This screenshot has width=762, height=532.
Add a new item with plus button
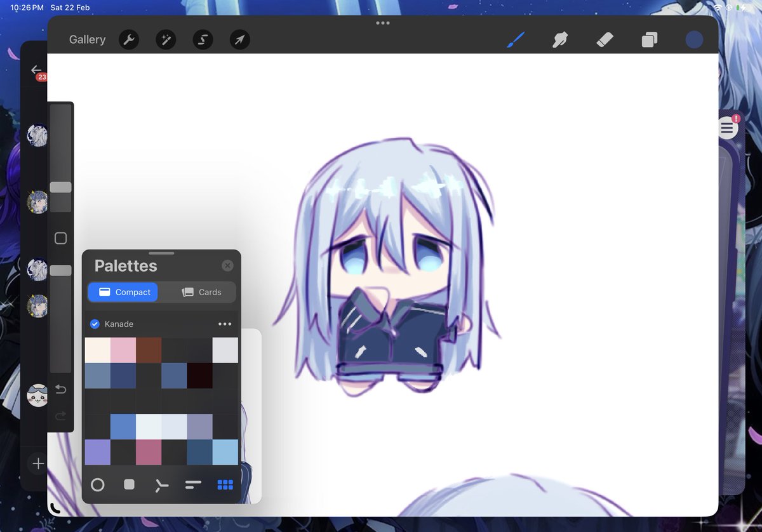[38, 464]
